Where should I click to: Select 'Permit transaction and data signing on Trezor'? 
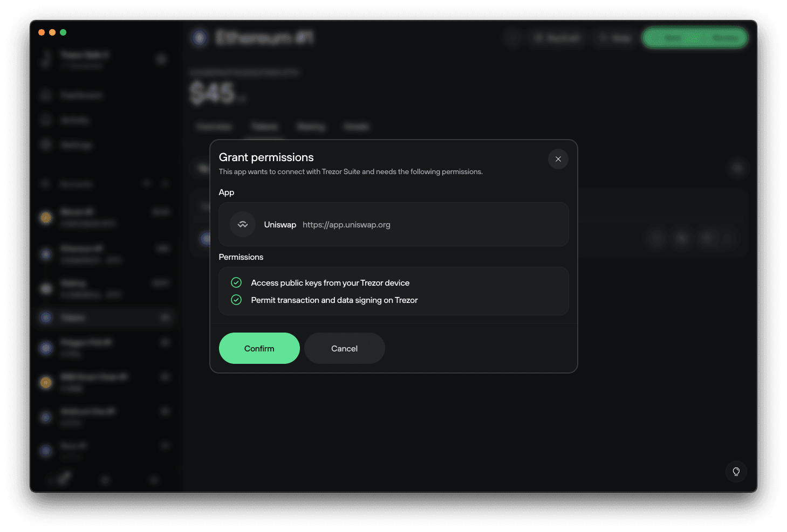click(x=334, y=300)
